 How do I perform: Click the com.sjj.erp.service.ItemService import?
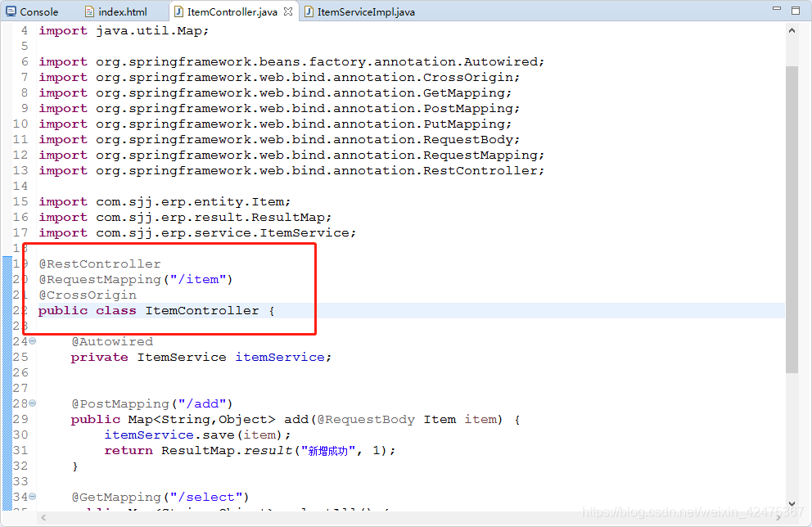197,232
